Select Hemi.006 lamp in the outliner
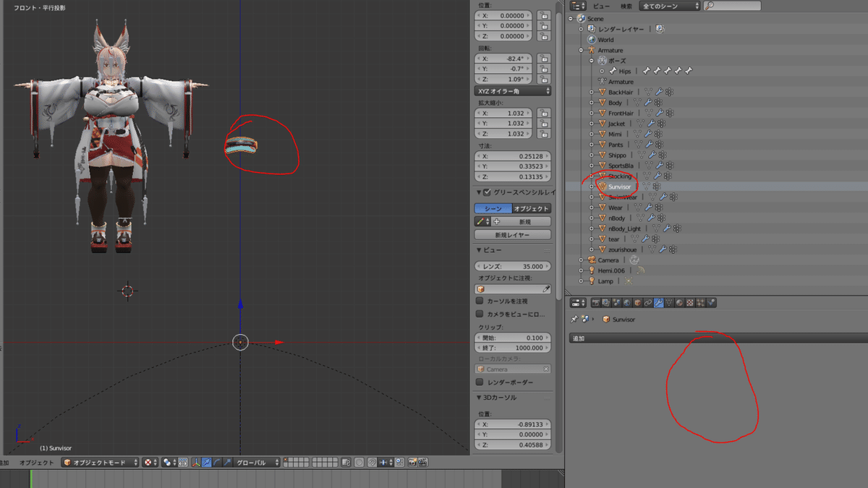This screenshot has width=868, height=488. 611,270
